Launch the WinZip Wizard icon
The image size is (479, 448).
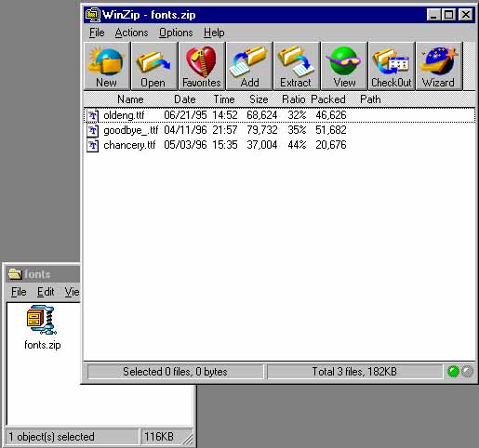click(x=439, y=66)
